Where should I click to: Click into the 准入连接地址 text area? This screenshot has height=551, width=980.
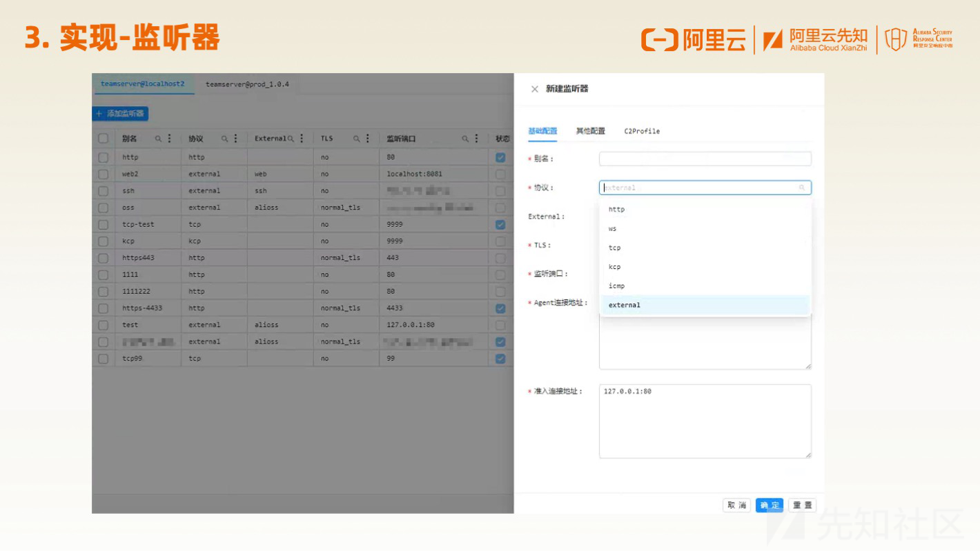click(705, 421)
